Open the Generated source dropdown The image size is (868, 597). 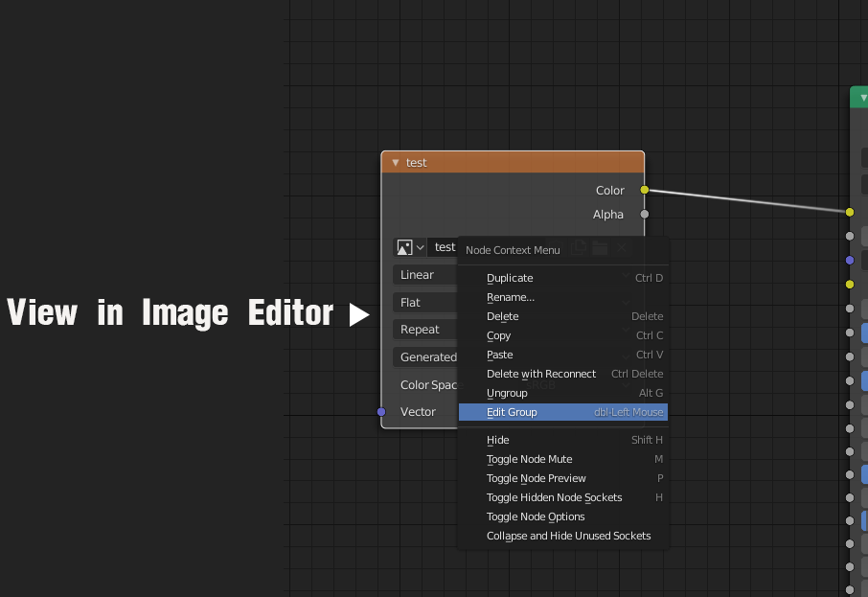[425, 357]
